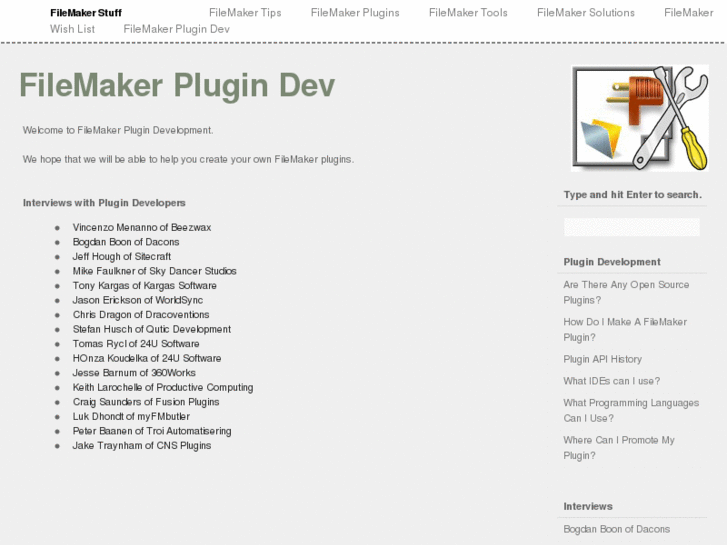The height and width of the screenshot is (545, 727).
Task: Click the sidebar Interviews heading
Action: click(588, 507)
